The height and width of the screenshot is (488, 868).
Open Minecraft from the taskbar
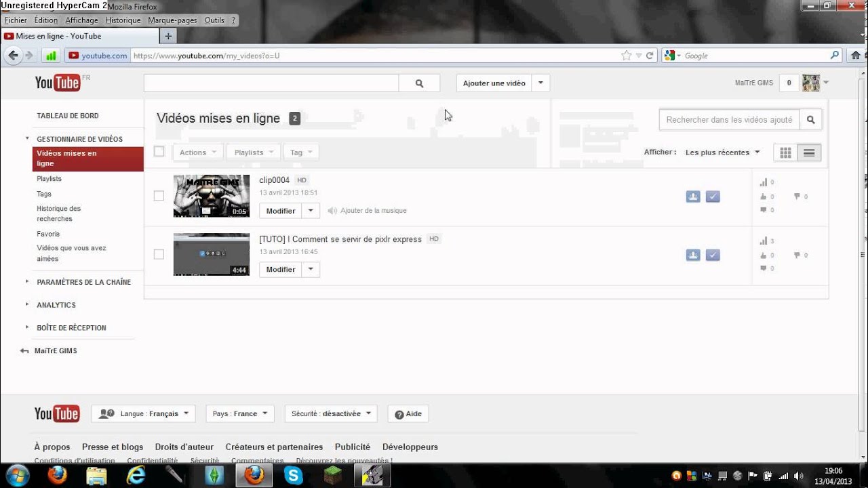point(333,475)
